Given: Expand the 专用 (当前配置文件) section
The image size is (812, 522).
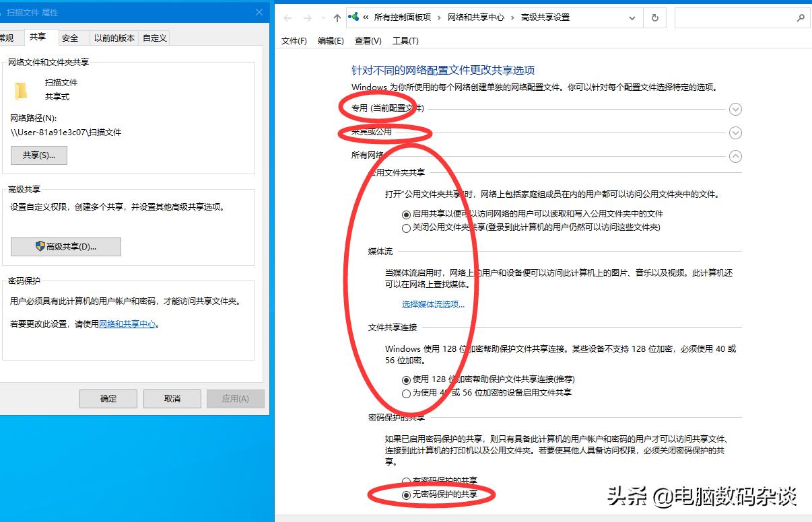Looking at the screenshot, I should (735, 109).
